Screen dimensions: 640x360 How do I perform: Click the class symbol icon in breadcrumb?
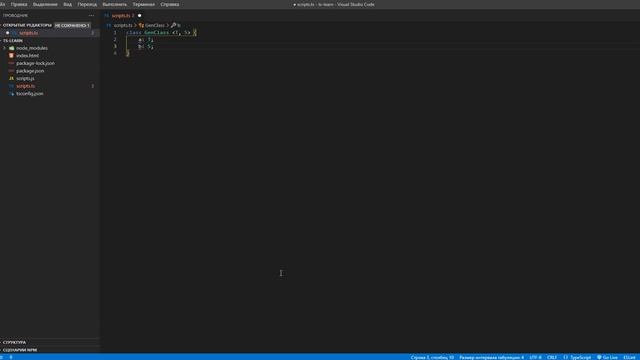(141, 25)
